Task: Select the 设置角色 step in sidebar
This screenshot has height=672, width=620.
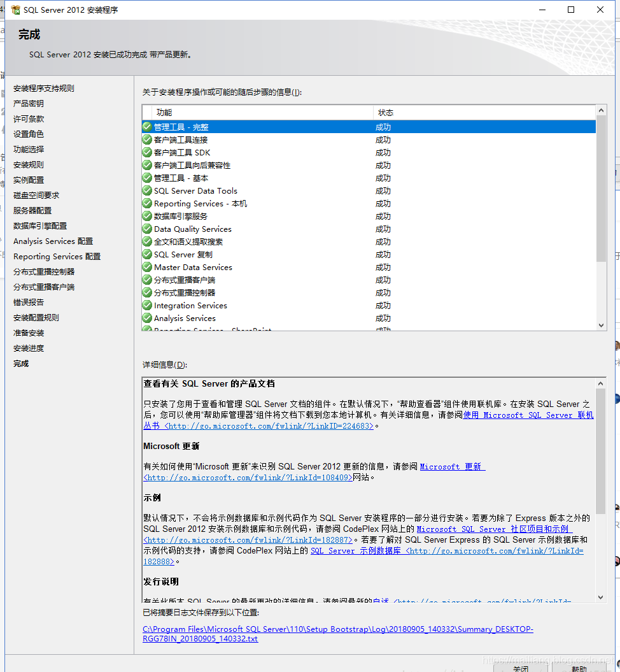Action: pyautogui.click(x=28, y=134)
